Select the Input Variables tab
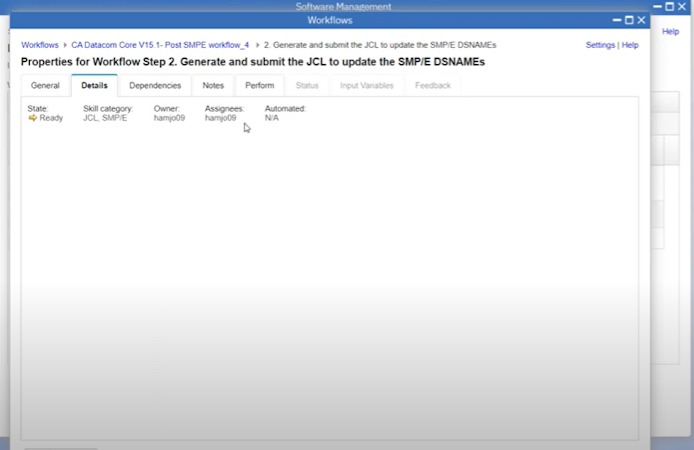Screen dimensions: 694x450 pos(366,85)
